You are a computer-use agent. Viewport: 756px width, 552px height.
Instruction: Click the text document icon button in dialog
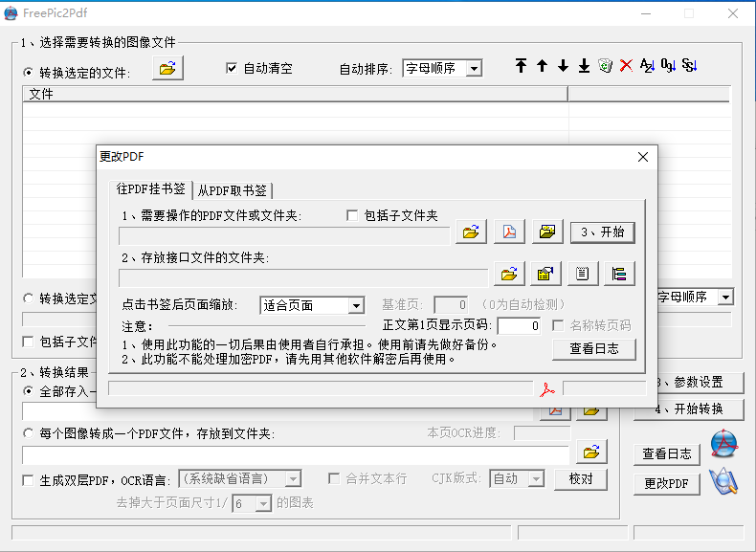(x=583, y=274)
